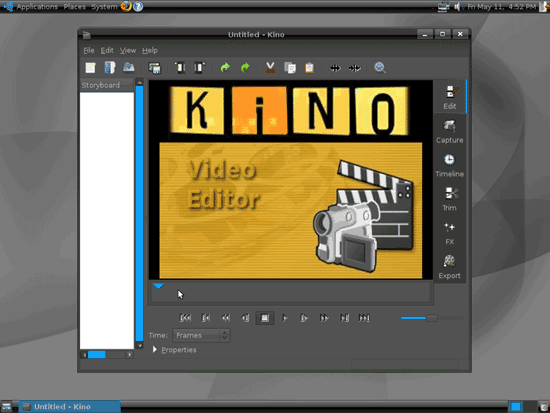Screen dimensions: 550x413
Task: Open the Capture mode in sidebar
Action: click(450, 132)
